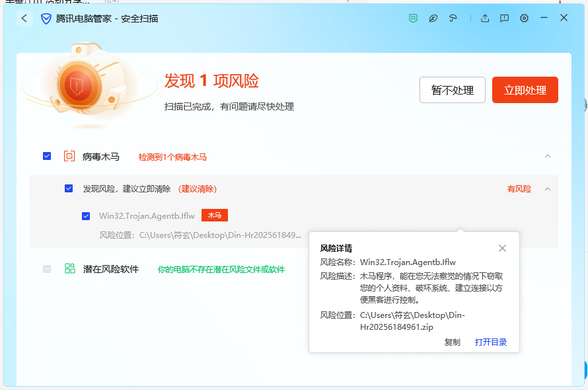The width and height of the screenshot is (588, 390).
Task: Click 复制 in risk details popup
Action: point(452,342)
